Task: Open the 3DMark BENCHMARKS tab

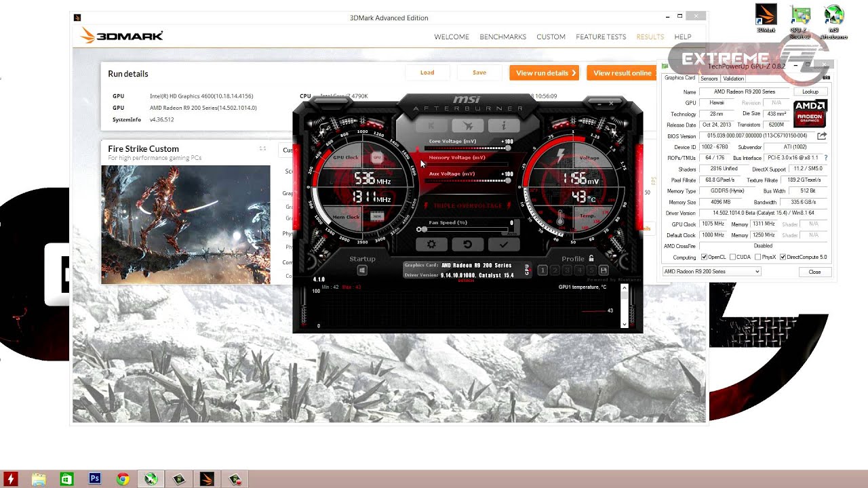Action: tap(502, 37)
